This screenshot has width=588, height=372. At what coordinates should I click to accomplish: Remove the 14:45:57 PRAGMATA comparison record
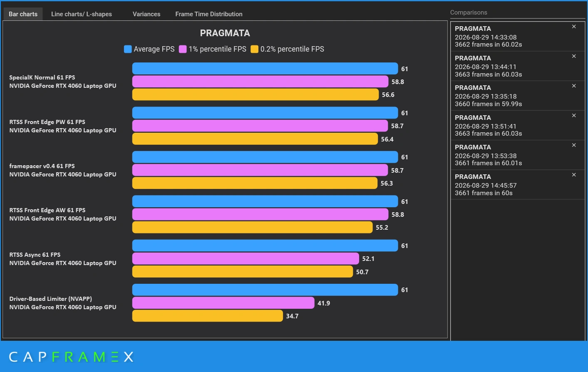point(574,175)
